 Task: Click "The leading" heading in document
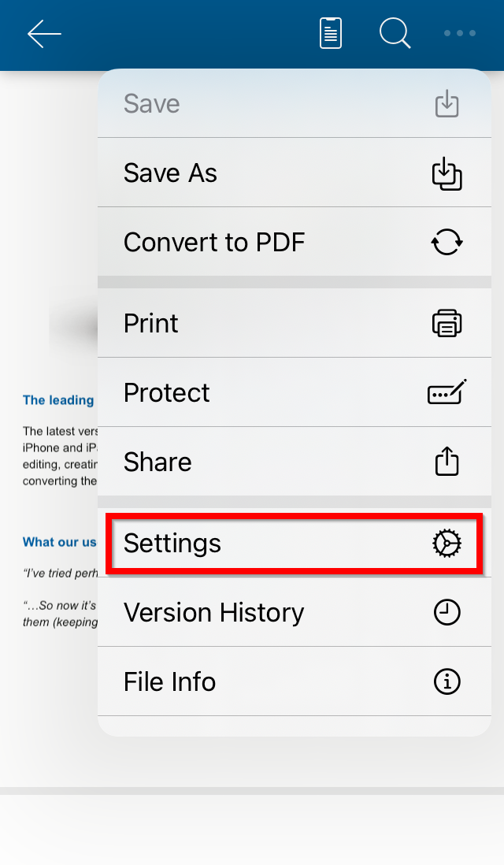pos(58,400)
